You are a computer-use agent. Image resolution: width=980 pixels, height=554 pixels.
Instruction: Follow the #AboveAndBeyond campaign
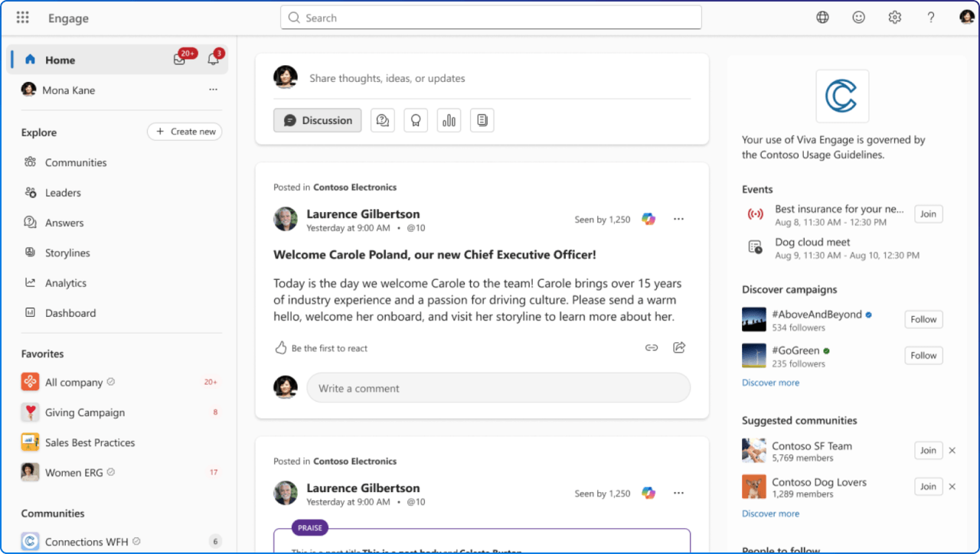click(923, 319)
